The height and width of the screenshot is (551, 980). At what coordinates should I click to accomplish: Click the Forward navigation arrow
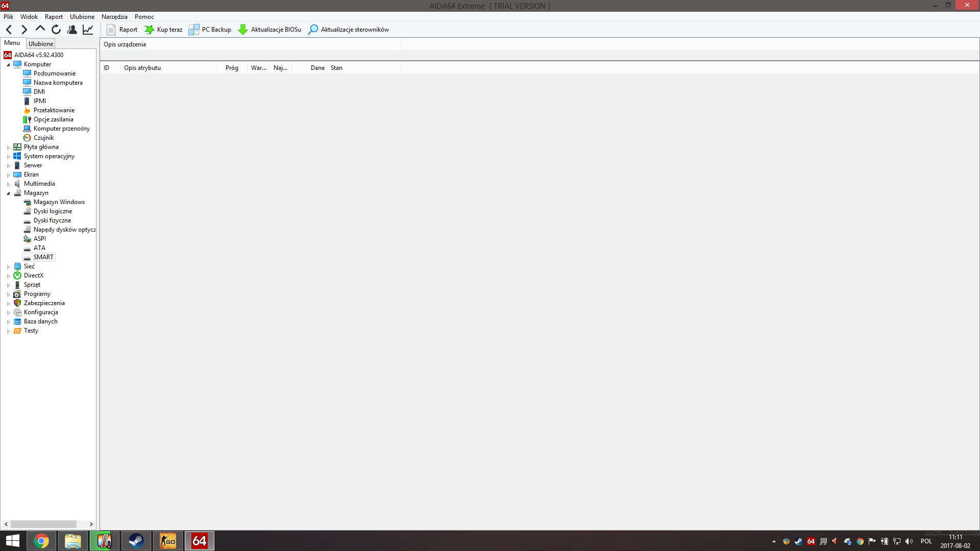pos(24,30)
